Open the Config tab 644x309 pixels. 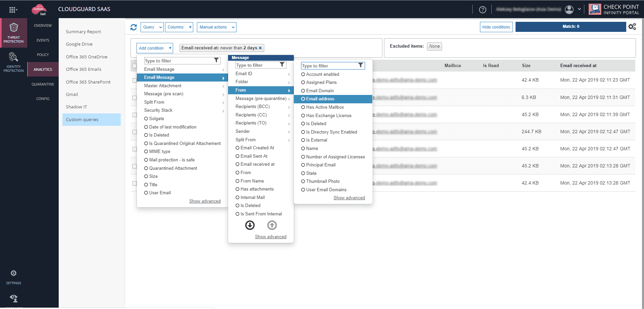43,99
